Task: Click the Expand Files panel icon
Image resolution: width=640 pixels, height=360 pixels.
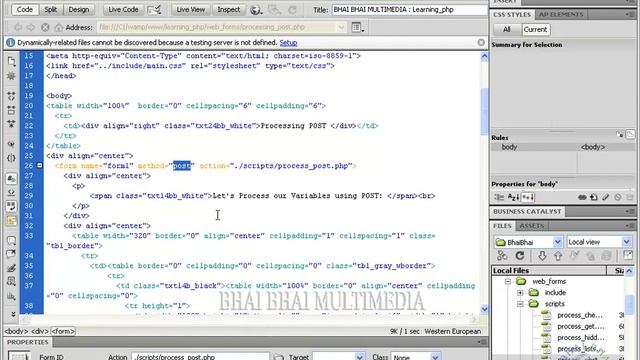Action: 628,256
